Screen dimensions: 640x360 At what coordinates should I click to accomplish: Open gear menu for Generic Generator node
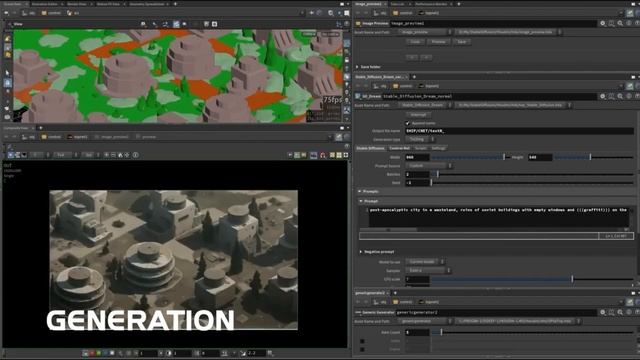(603, 312)
